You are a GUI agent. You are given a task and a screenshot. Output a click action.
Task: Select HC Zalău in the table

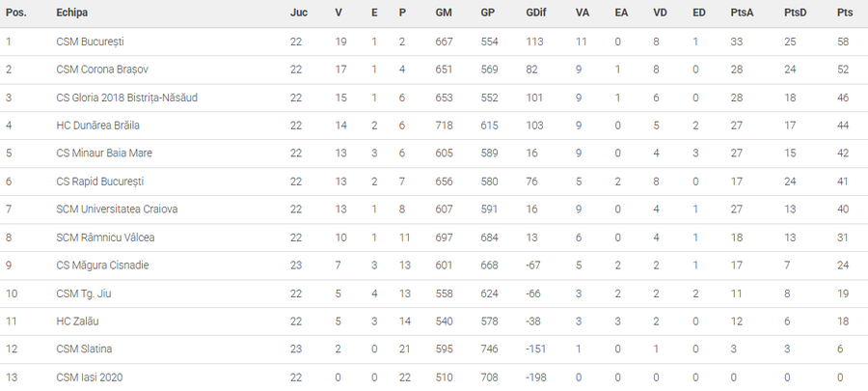tap(77, 321)
